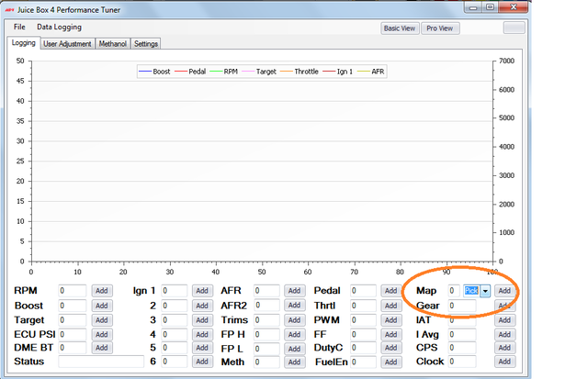
Task: Click the blank button next to Pro View
Action: pos(514,28)
